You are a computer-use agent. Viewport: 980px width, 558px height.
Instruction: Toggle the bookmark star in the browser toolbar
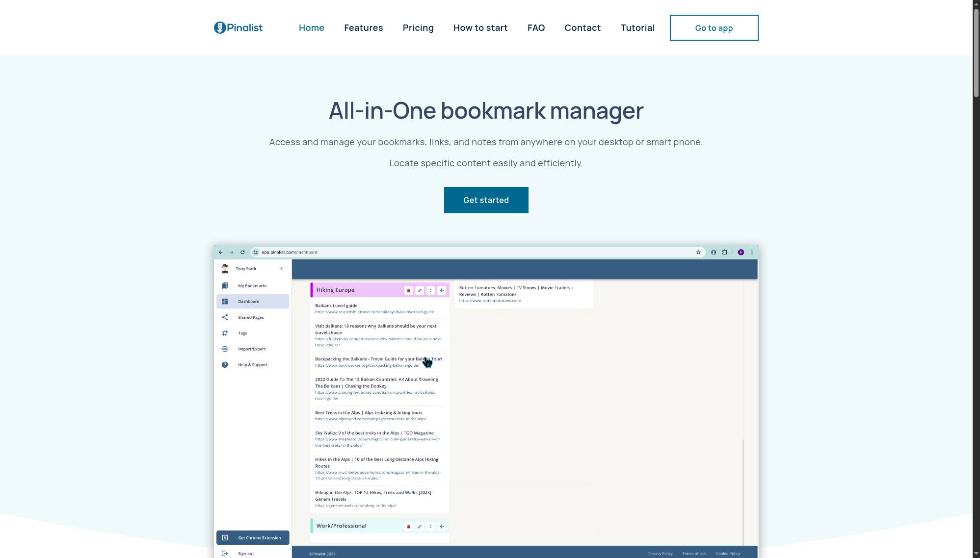click(x=698, y=252)
